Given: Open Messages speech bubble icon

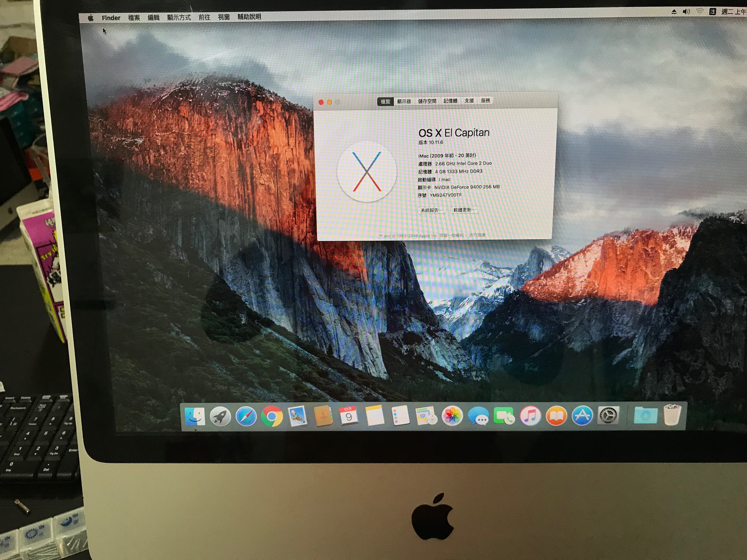Looking at the screenshot, I should pyautogui.click(x=478, y=416).
